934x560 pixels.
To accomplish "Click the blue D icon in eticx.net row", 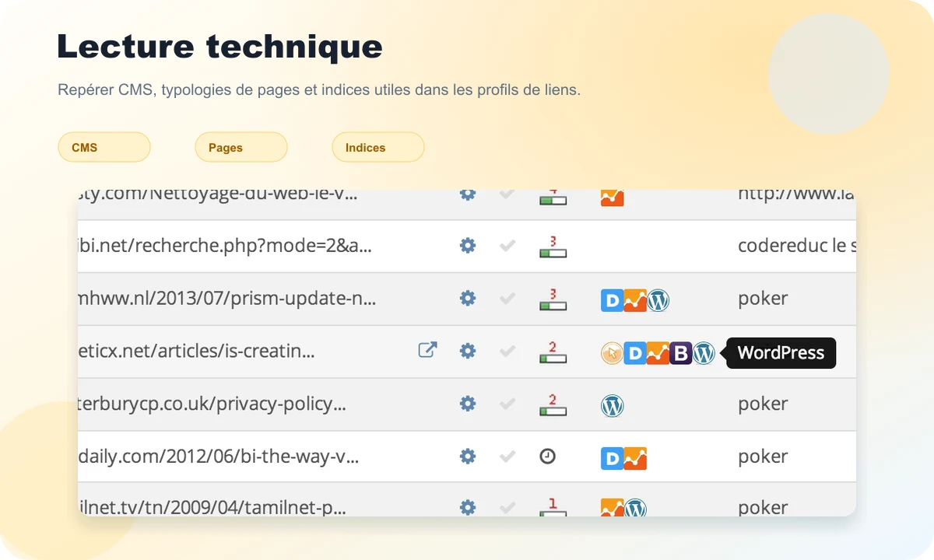I will (x=635, y=353).
